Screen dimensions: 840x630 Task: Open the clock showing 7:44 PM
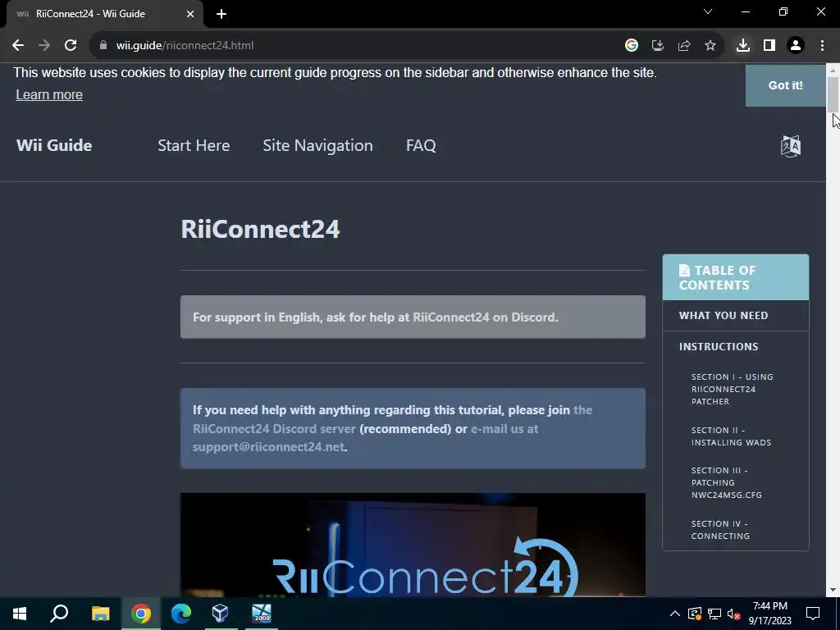click(x=769, y=614)
